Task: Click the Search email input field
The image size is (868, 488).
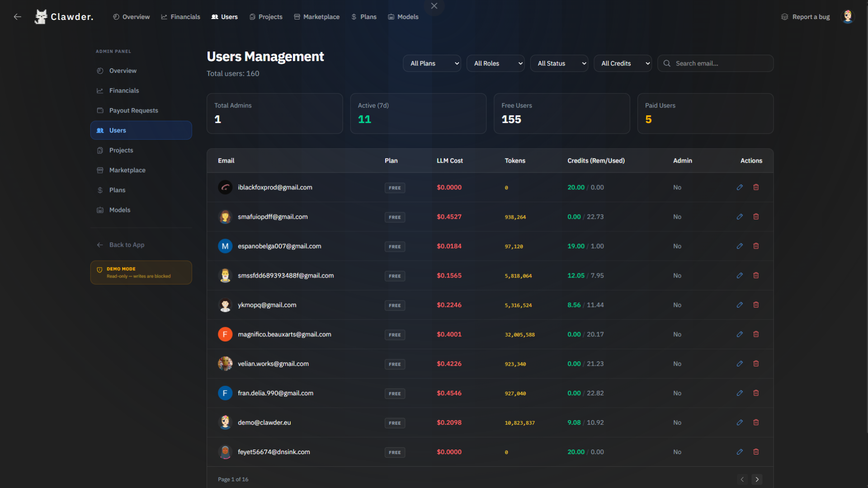Action: (715, 63)
